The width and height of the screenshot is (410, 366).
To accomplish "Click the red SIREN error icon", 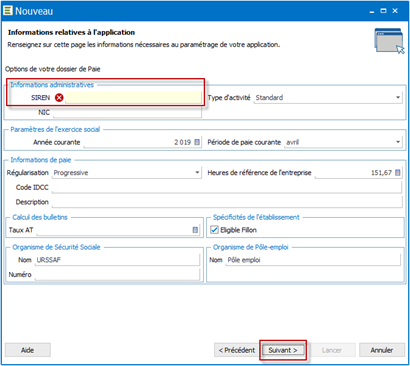I will click(x=59, y=98).
